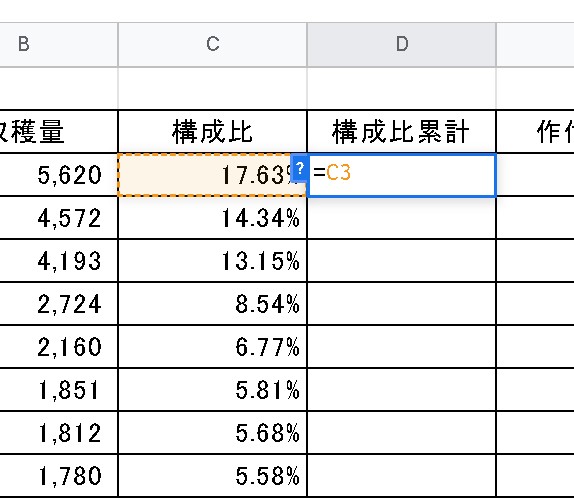Viewport: 574px width, 498px height.
Task: Click the 構成比 header cell
Action: coord(212,131)
